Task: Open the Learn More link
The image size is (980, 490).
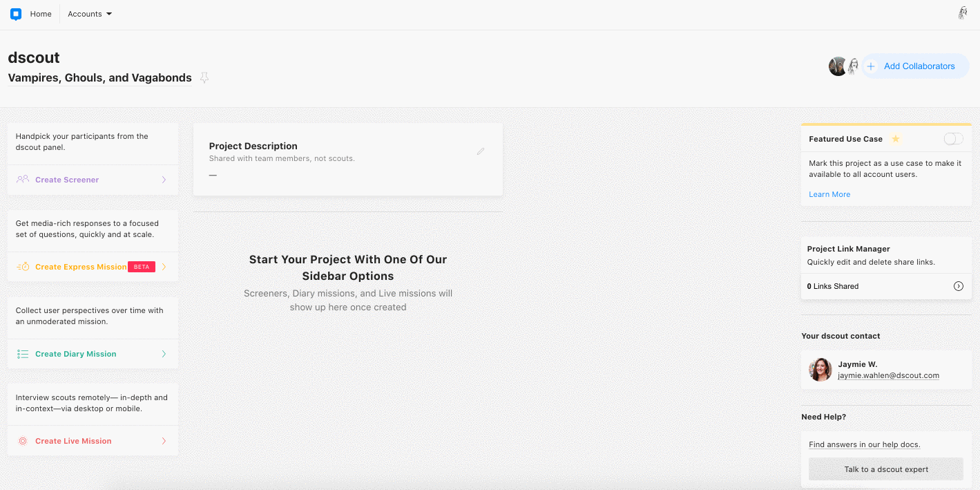Action: click(x=829, y=194)
